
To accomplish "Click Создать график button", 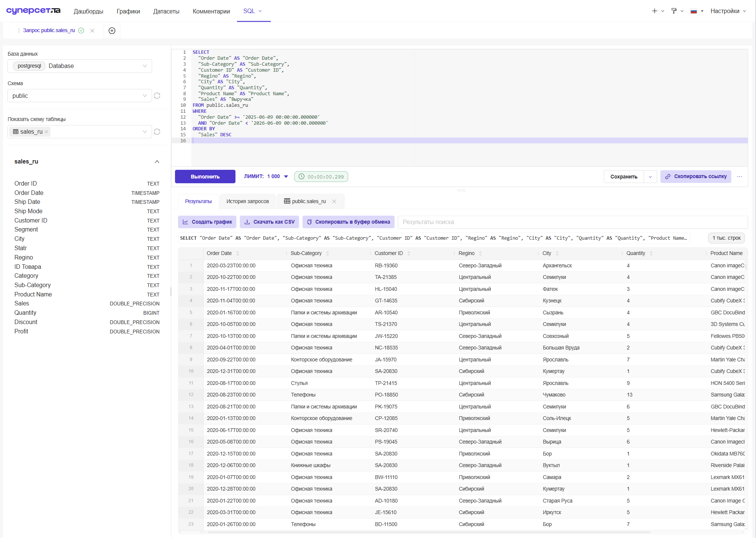I will click(x=207, y=222).
